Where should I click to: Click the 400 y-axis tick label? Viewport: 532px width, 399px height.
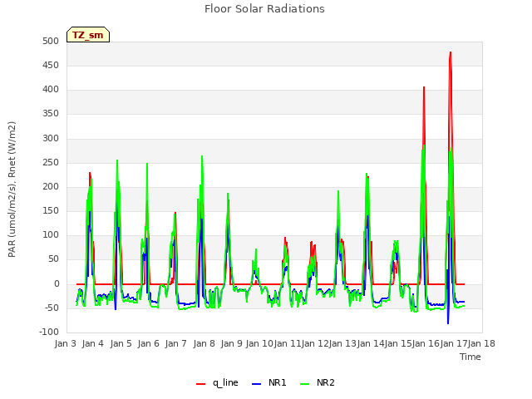click(x=51, y=90)
